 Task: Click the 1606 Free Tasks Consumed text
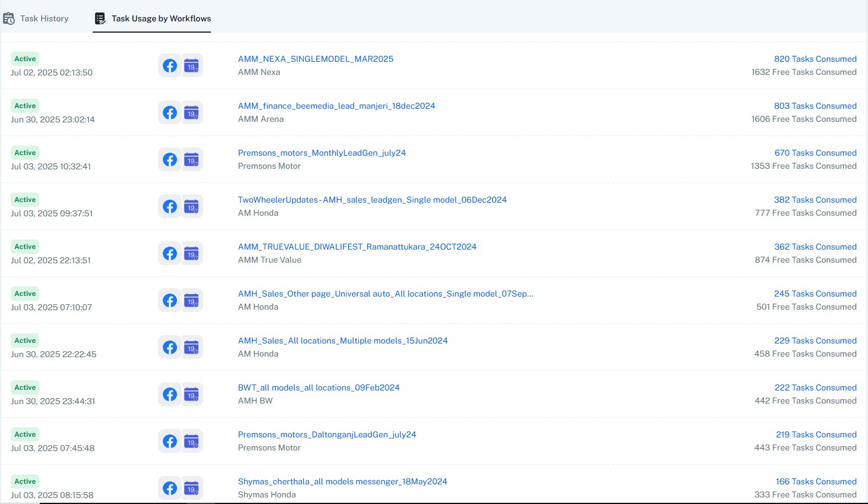coord(804,119)
